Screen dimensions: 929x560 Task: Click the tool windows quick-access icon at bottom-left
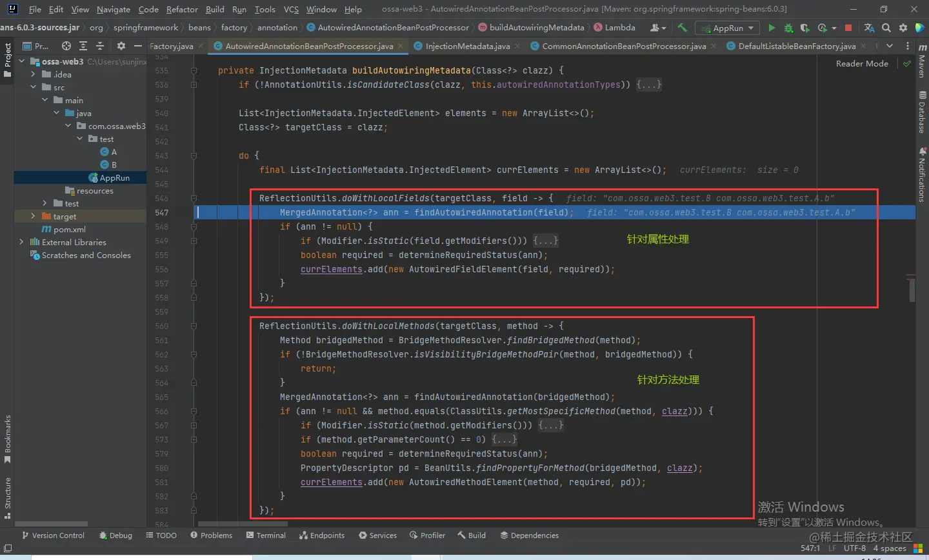pos(8,548)
